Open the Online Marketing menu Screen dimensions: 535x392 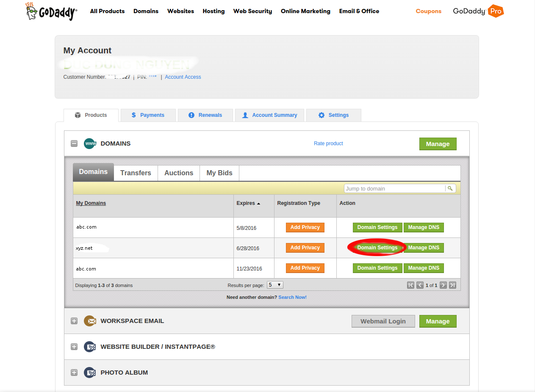click(x=305, y=11)
